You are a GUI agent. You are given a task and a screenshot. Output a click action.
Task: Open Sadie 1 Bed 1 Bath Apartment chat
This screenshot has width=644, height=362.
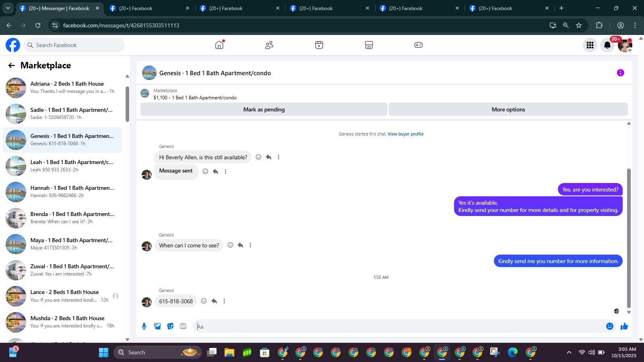62,114
